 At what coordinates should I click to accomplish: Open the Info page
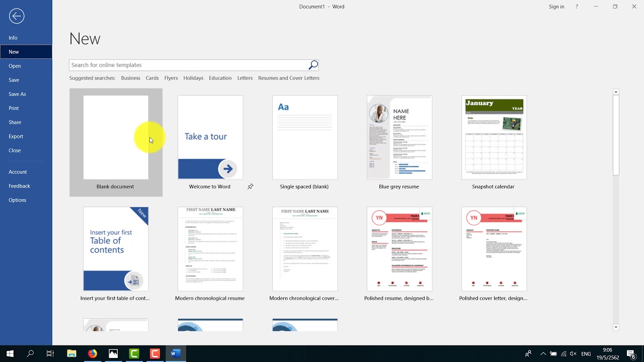click(x=26, y=38)
